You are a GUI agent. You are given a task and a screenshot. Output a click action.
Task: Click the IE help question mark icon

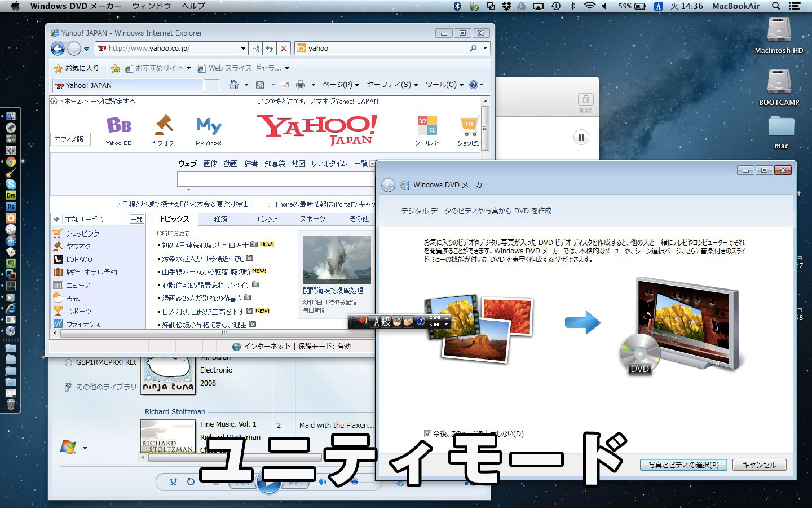click(474, 85)
